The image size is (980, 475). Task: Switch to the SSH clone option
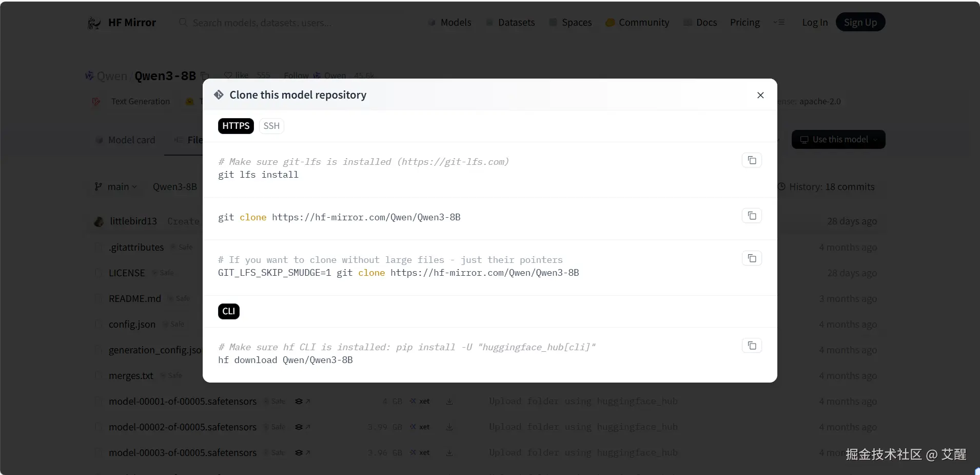(271, 126)
